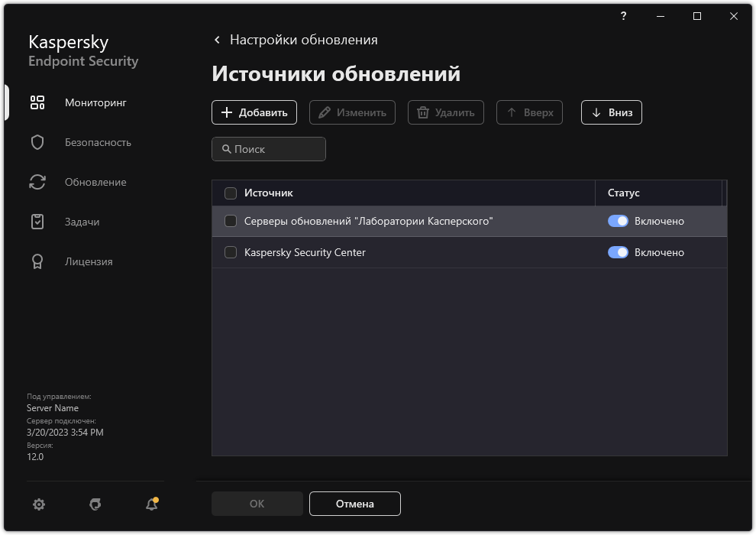Disable the Серверы обновлений Лаборатории Касперского toggle
This screenshot has width=756, height=535.
[618, 220]
